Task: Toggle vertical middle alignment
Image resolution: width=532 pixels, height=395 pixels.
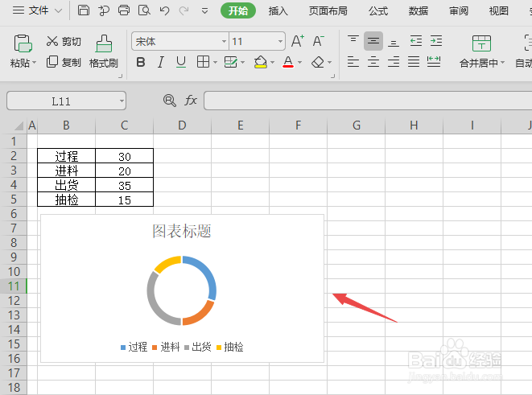Action: click(373, 41)
